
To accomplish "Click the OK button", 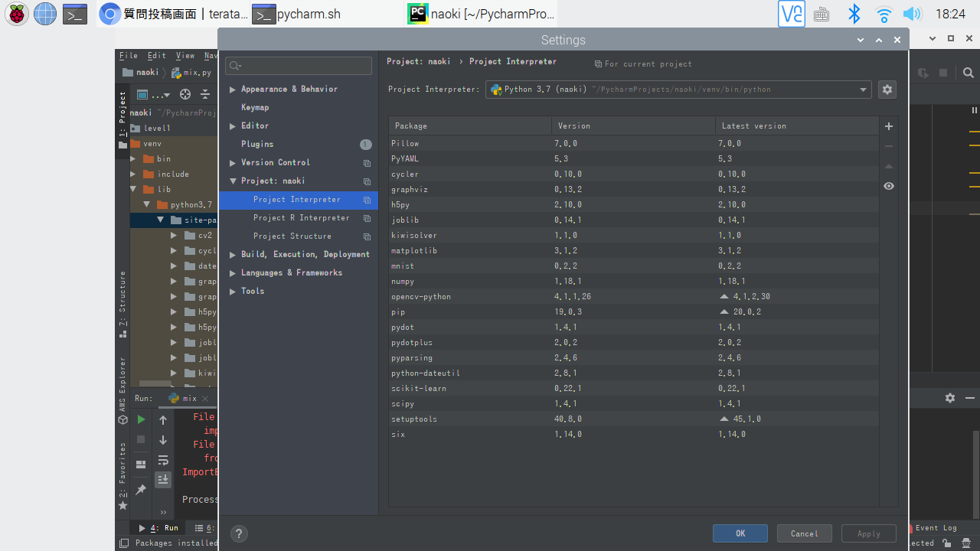I will (740, 533).
